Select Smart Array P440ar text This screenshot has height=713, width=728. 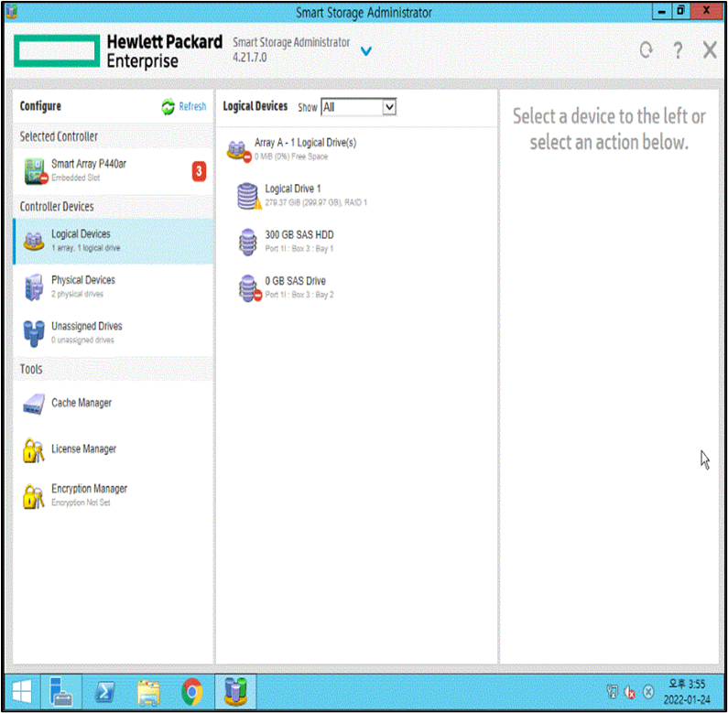click(89, 164)
